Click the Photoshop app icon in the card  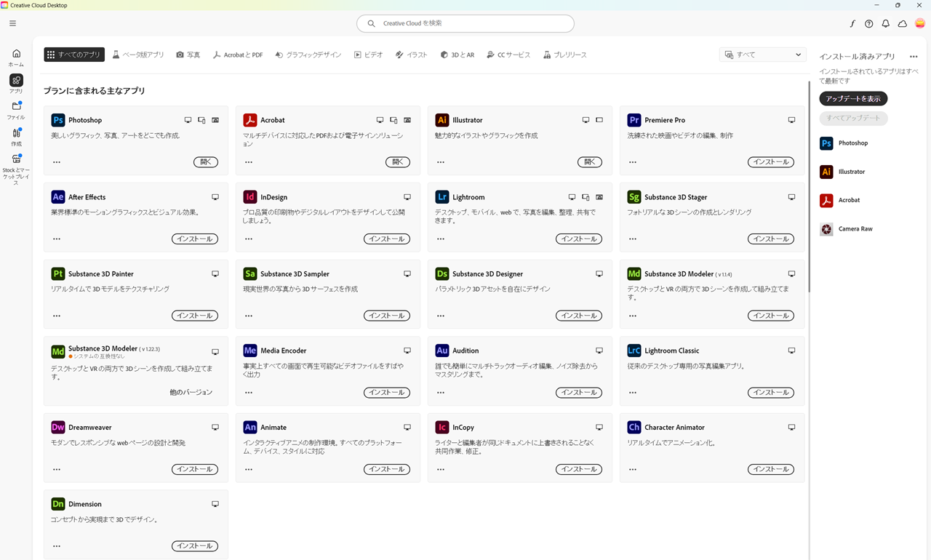point(58,120)
